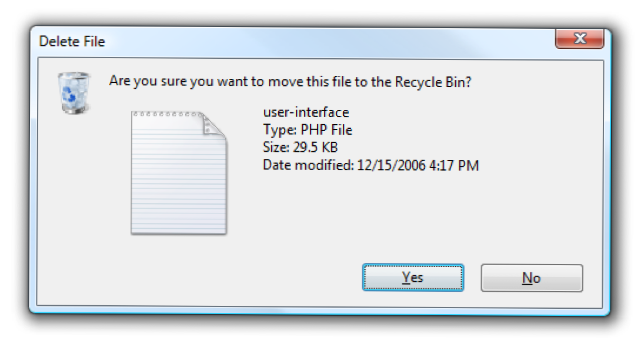Select the "user-interface" file name
The height and width of the screenshot is (347, 644).
(305, 113)
